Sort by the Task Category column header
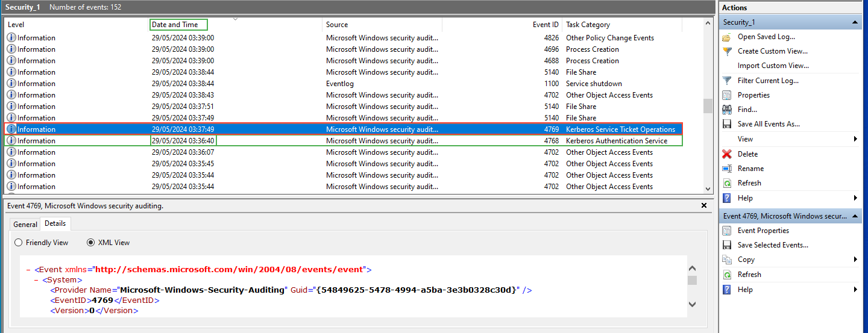Viewport: 868px width, 333px height. pyautogui.click(x=622, y=25)
